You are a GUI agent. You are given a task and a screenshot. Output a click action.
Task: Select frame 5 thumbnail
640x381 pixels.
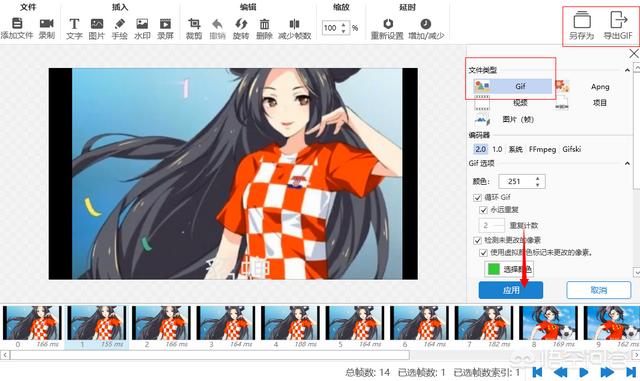pyautogui.click(x=354, y=323)
